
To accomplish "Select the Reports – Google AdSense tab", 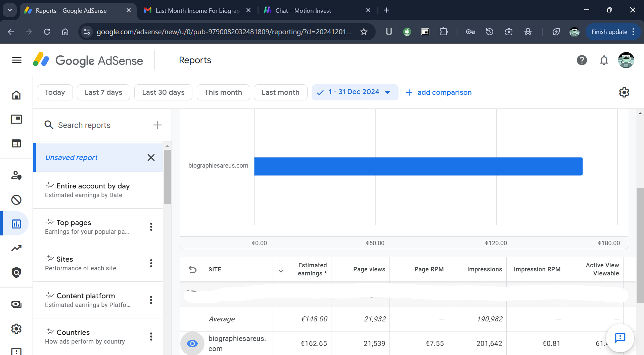I will tap(78, 10).
